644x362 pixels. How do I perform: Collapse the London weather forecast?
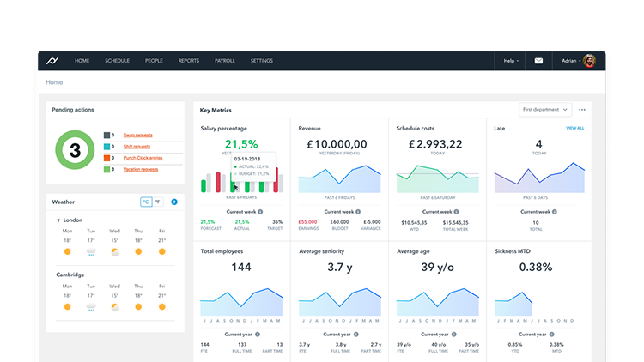pos(58,220)
